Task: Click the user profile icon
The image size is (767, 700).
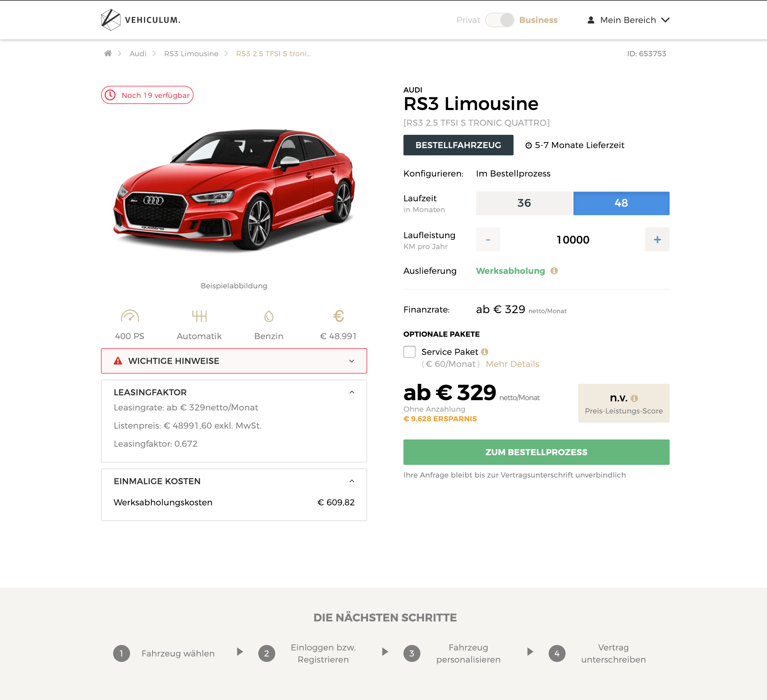Action: click(590, 20)
